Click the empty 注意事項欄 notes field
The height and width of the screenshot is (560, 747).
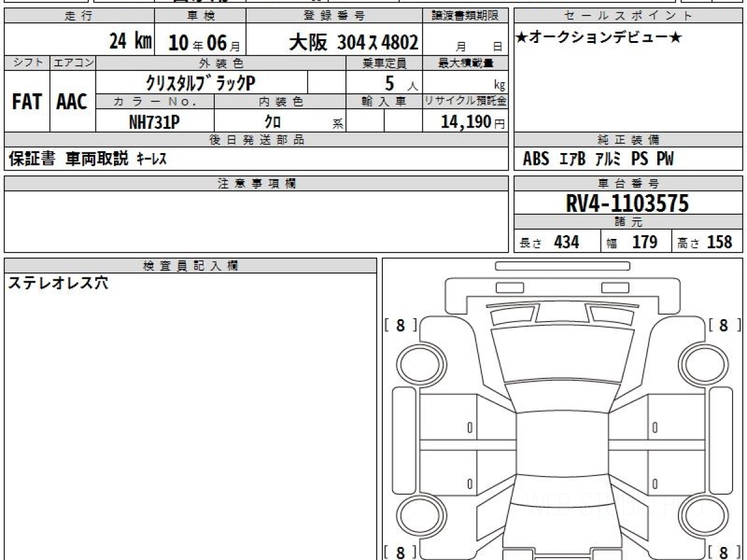(x=256, y=221)
